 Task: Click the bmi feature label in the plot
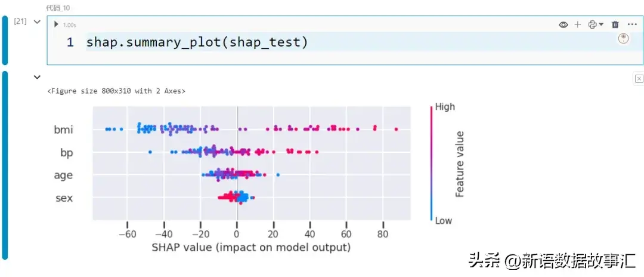click(x=63, y=130)
